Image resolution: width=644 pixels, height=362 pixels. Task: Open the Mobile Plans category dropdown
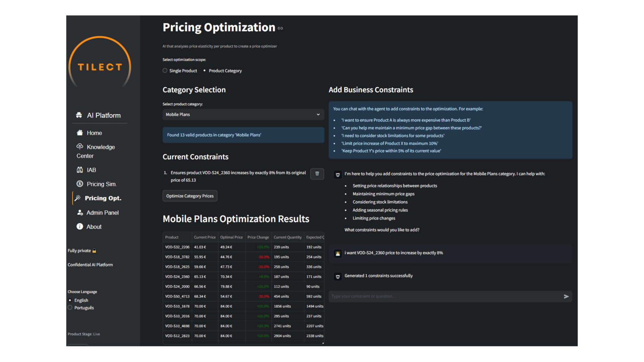[243, 115]
